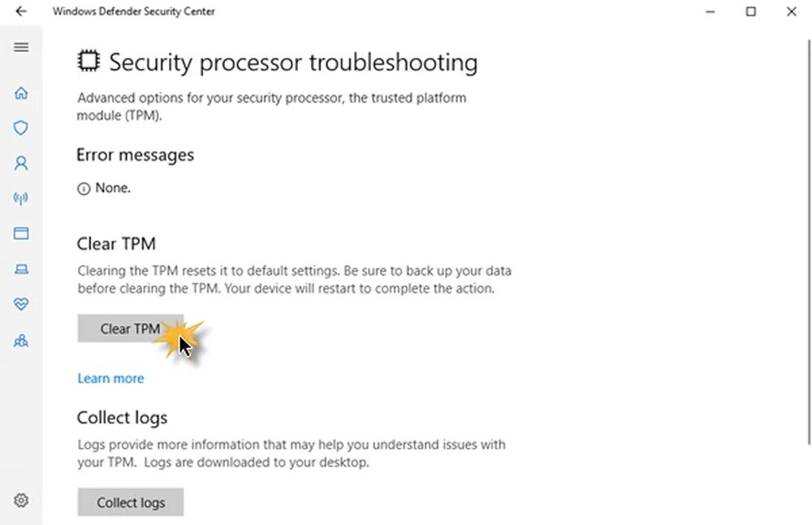Viewport: 812px width, 525px height.
Task: Maximize the Security Center window
Action: click(751, 11)
